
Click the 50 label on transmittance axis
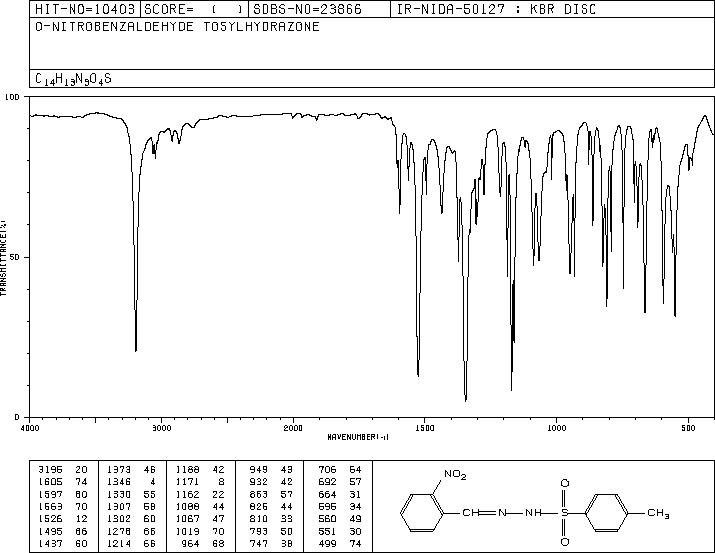16,258
